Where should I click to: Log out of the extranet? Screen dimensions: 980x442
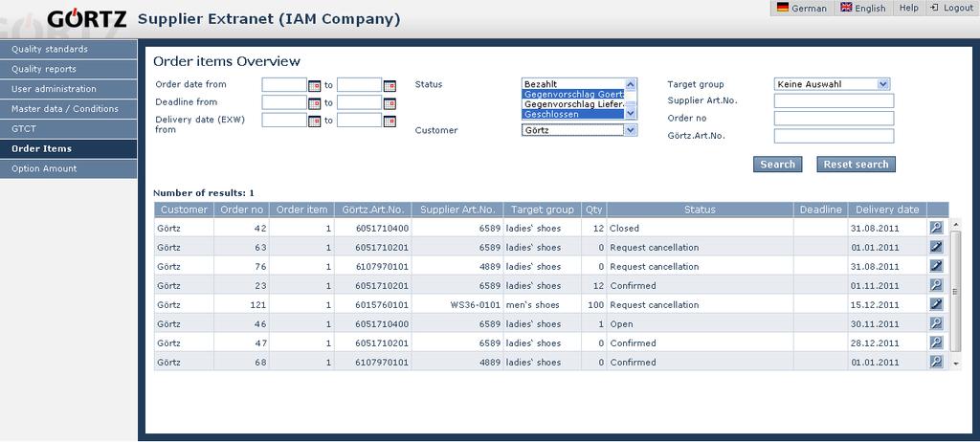(952, 8)
